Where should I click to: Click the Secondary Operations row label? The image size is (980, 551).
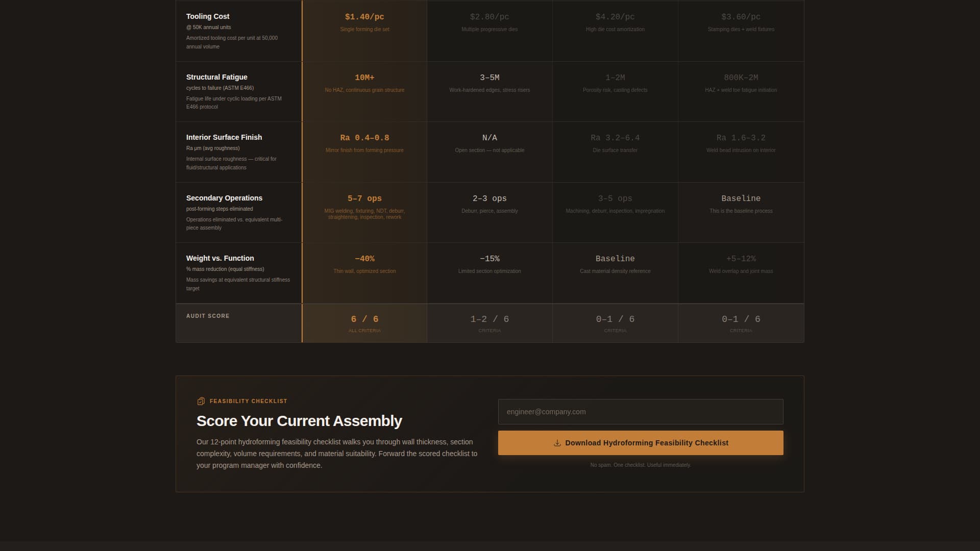224,198
